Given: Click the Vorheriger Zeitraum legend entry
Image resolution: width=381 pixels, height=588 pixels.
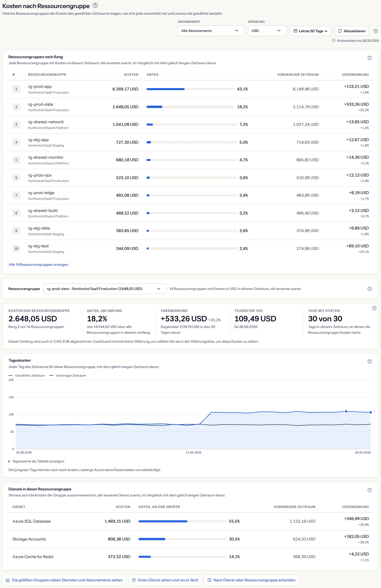Looking at the screenshot, I should pos(68,375).
